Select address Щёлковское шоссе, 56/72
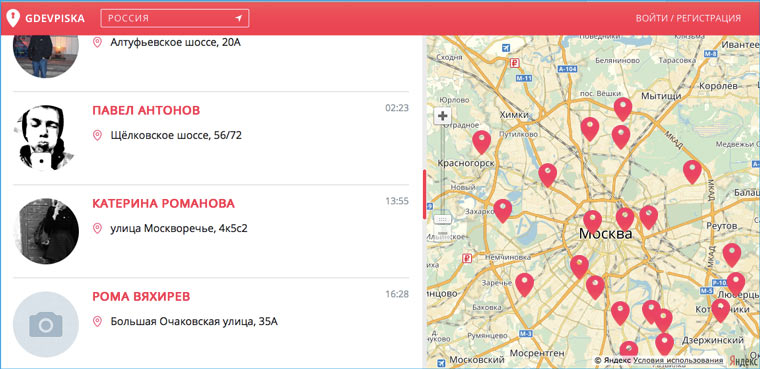The width and height of the screenshot is (760, 369). pyautogui.click(x=176, y=135)
